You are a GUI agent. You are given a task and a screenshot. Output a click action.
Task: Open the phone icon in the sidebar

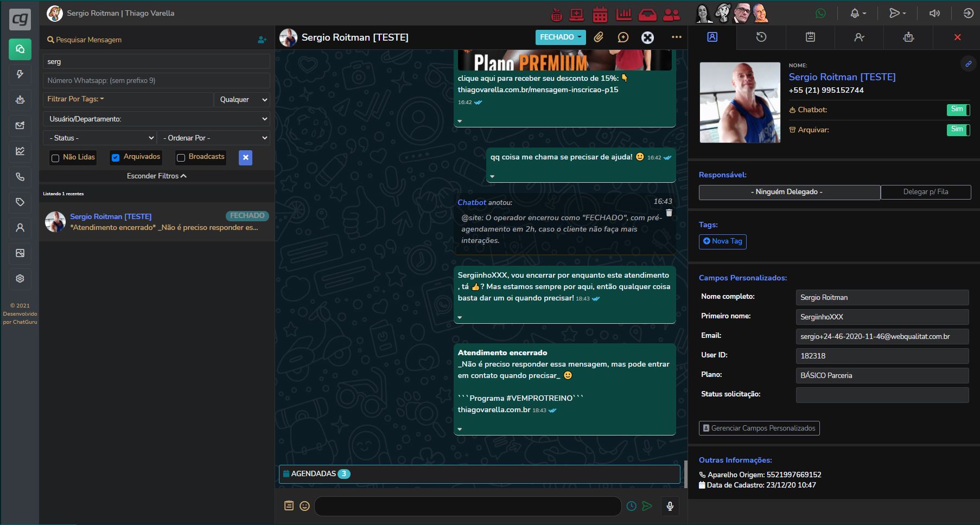[x=20, y=176]
